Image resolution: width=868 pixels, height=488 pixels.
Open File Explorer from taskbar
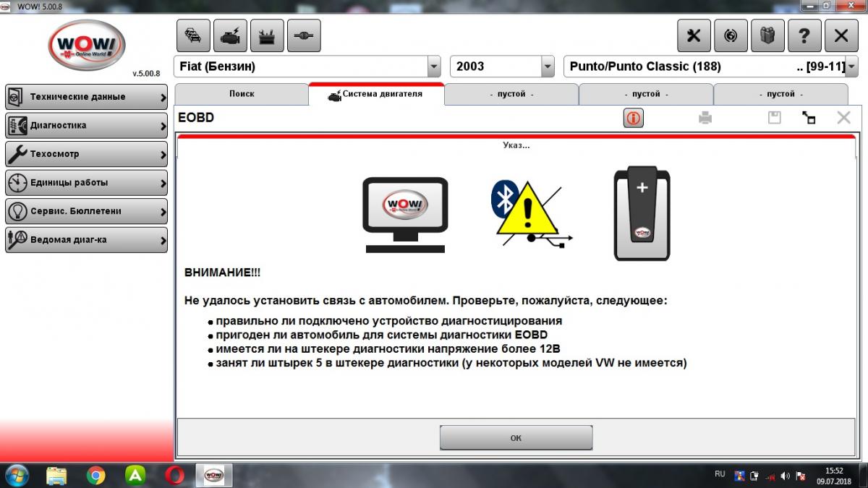click(x=57, y=475)
